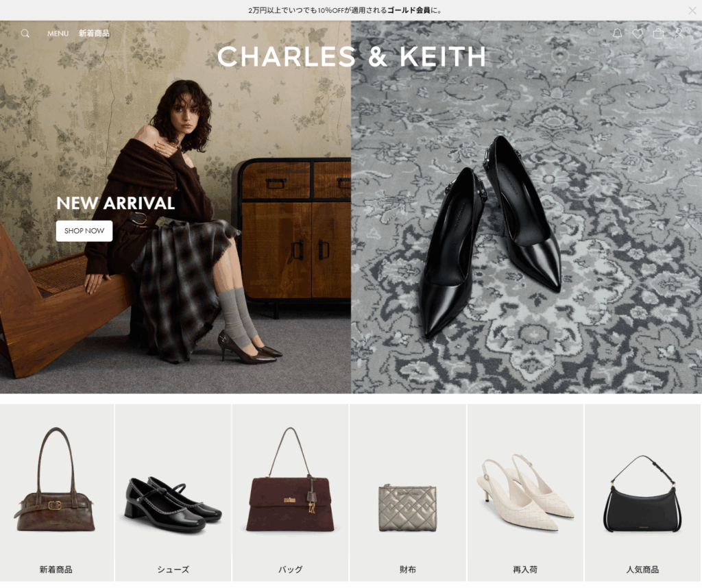Open the 財布 category tile
Image resolution: width=702 pixels, height=588 pixels.
point(408,493)
